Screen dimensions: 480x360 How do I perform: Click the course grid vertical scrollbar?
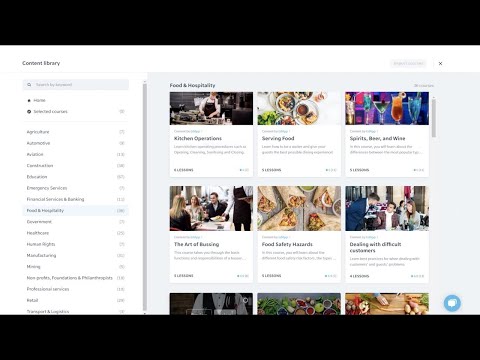tap(434, 118)
